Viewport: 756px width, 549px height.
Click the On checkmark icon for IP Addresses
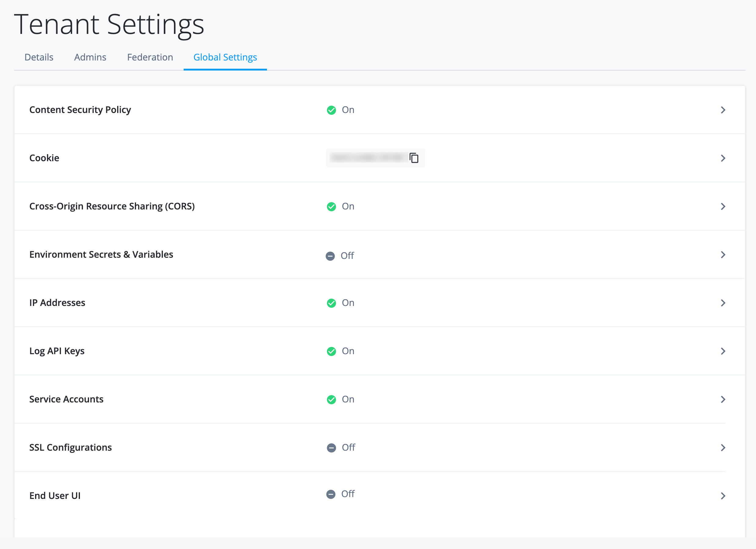click(x=331, y=303)
